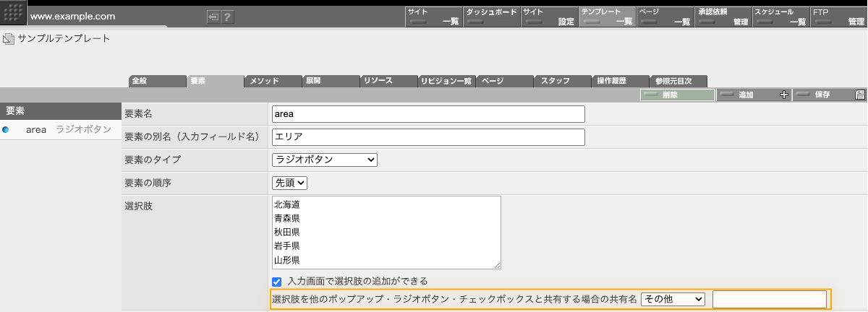Viewport: 868px width, 312px height.
Task: Click 岩手県 in the choices list
Action: (286, 246)
